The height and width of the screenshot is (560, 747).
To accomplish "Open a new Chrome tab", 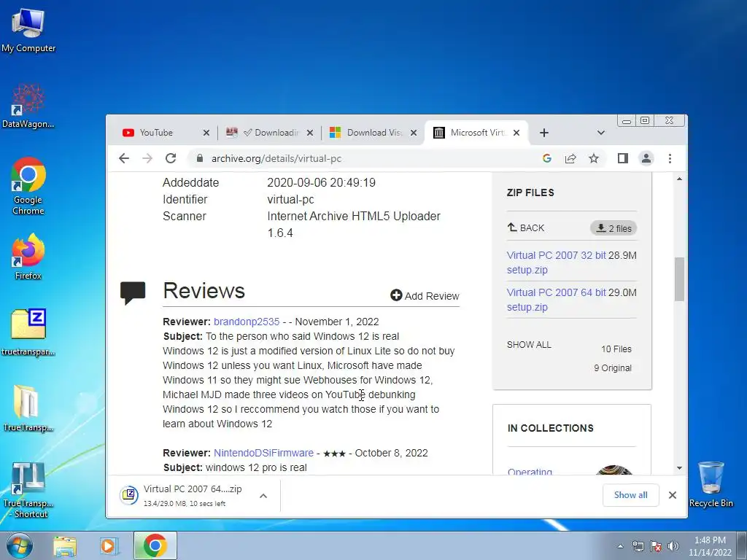I will coord(544,133).
